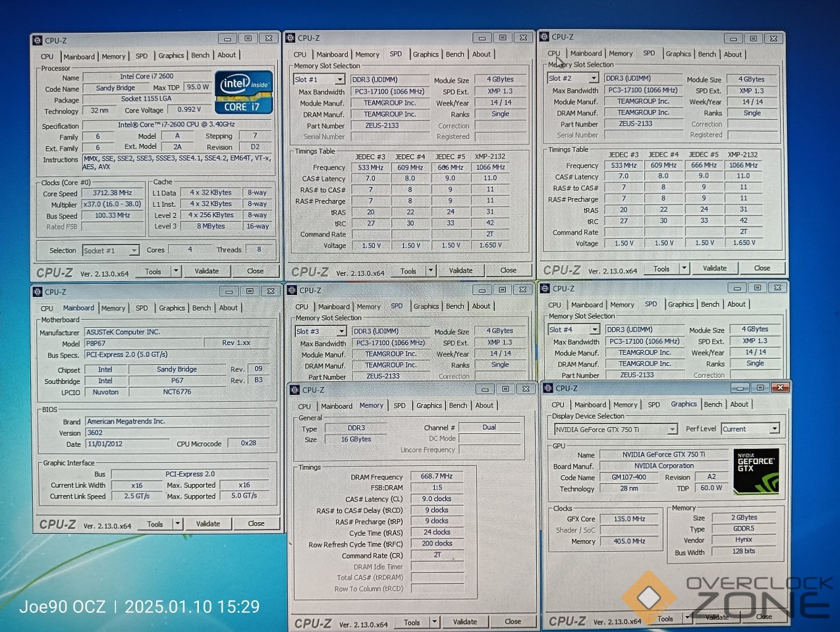Open the Slot #3 memory slot dropdown
840x632 pixels.
tap(341, 332)
